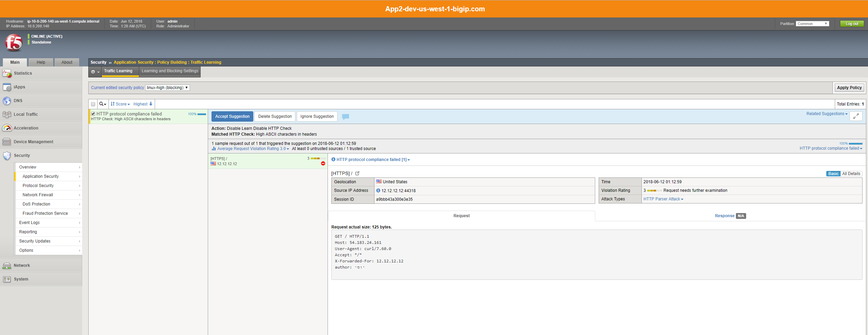Screen dimensions: 868x335
Task: Expand Reporting submenu arrow
Action: 79,232
